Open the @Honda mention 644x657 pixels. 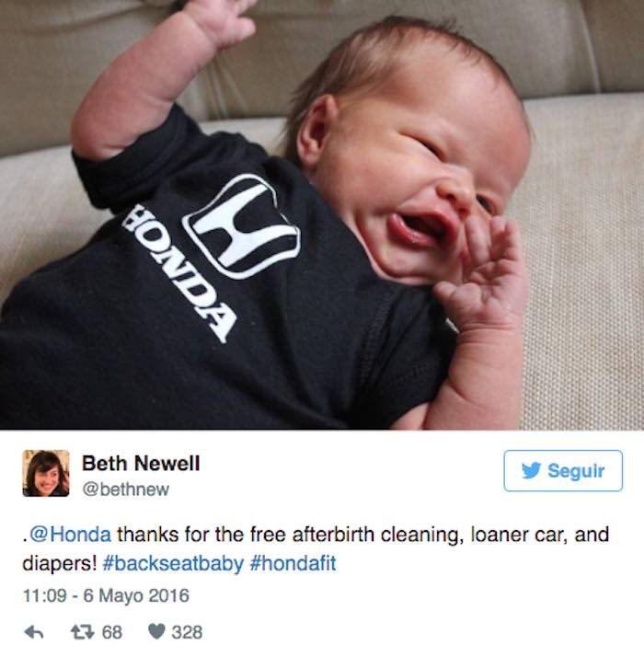[70, 535]
